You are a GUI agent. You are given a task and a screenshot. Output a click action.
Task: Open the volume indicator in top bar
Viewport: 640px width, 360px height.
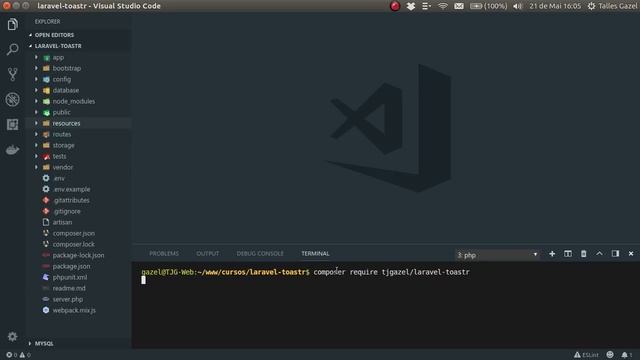[517, 6]
